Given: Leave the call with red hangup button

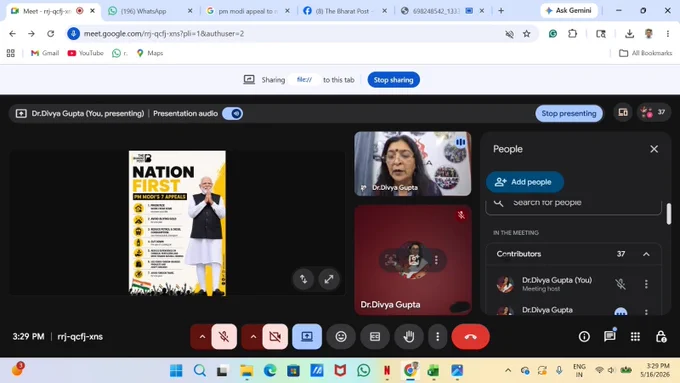Looking at the screenshot, I should pos(471,337).
